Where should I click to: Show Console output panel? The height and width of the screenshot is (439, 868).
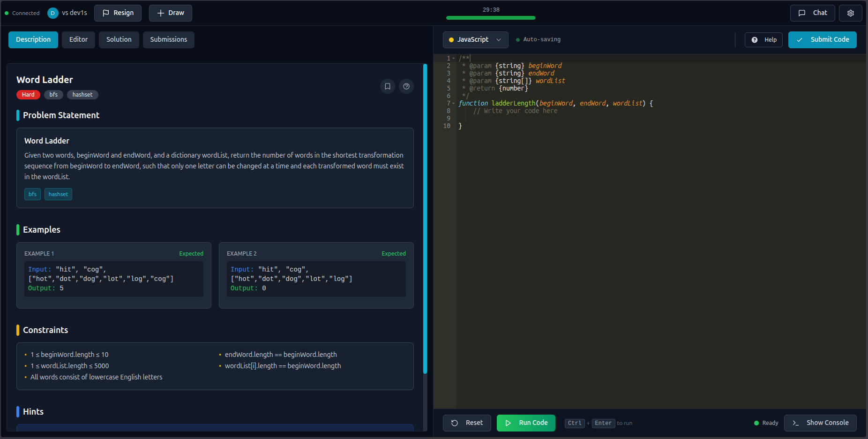(x=820, y=423)
